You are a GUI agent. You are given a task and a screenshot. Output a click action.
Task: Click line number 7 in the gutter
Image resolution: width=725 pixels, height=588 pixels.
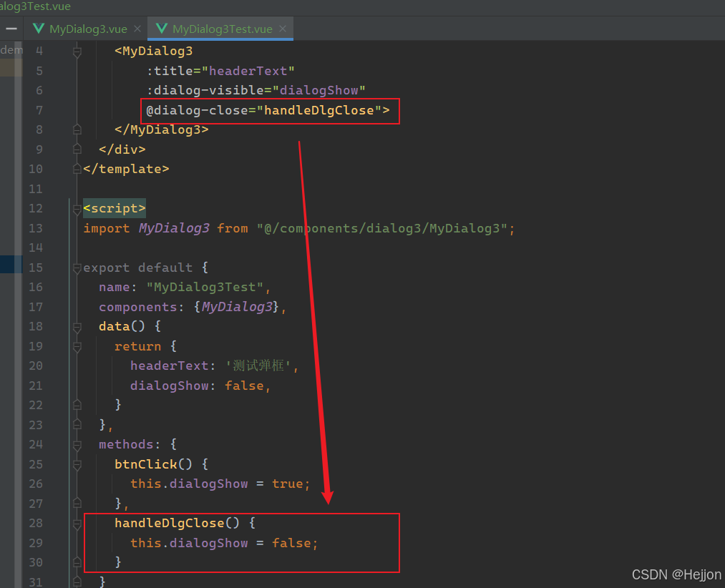click(39, 110)
